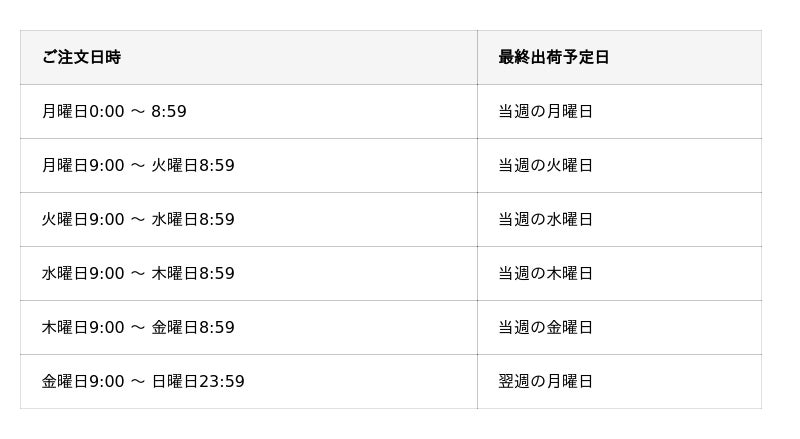Image resolution: width=800 pixels, height=439 pixels.
Task: Click the 月曜日0:00 start time text
Action: [x=83, y=112]
